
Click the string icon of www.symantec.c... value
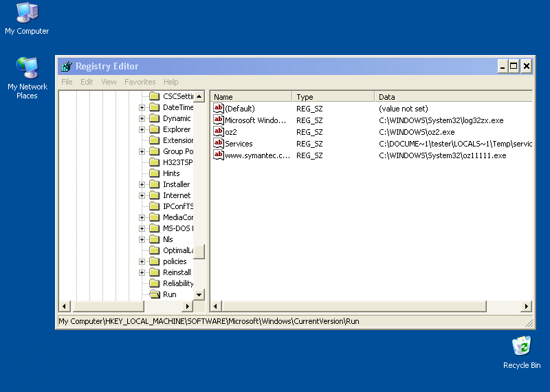coord(219,155)
